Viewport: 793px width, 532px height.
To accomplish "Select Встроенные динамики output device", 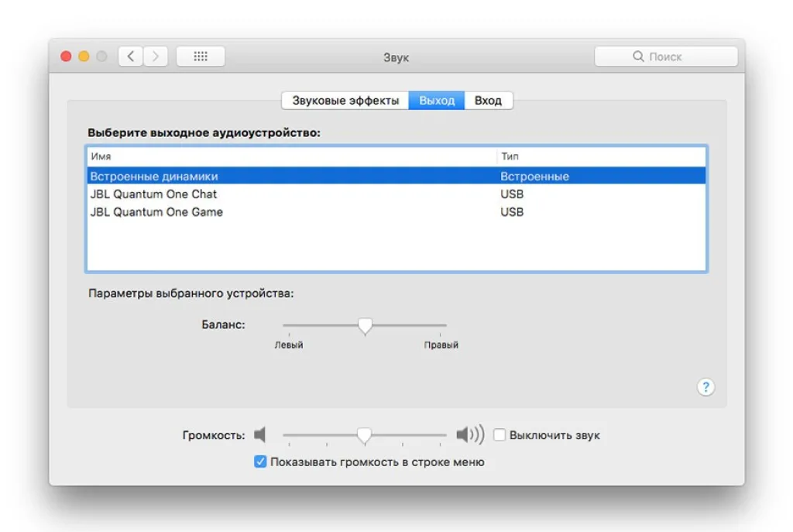I will point(396,176).
